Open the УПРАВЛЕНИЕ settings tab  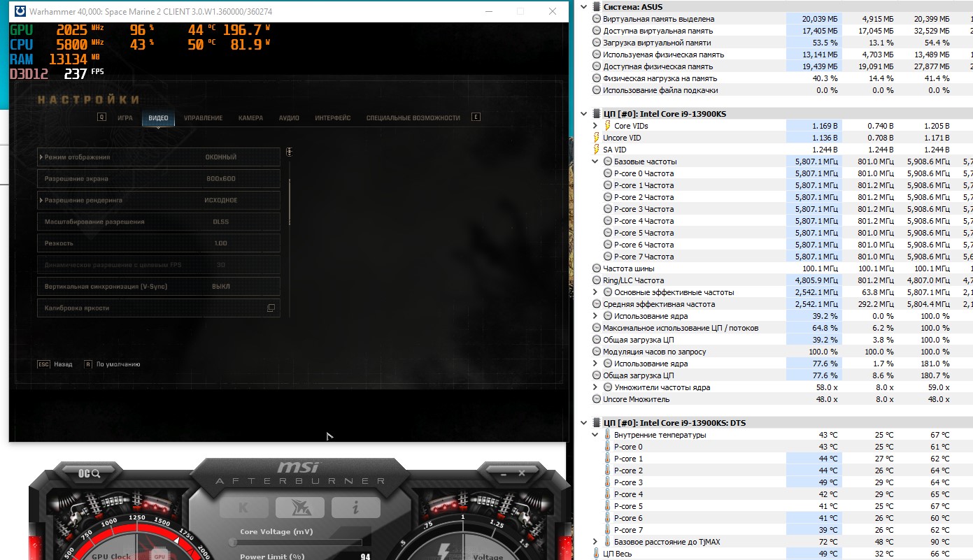click(x=204, y=118)
